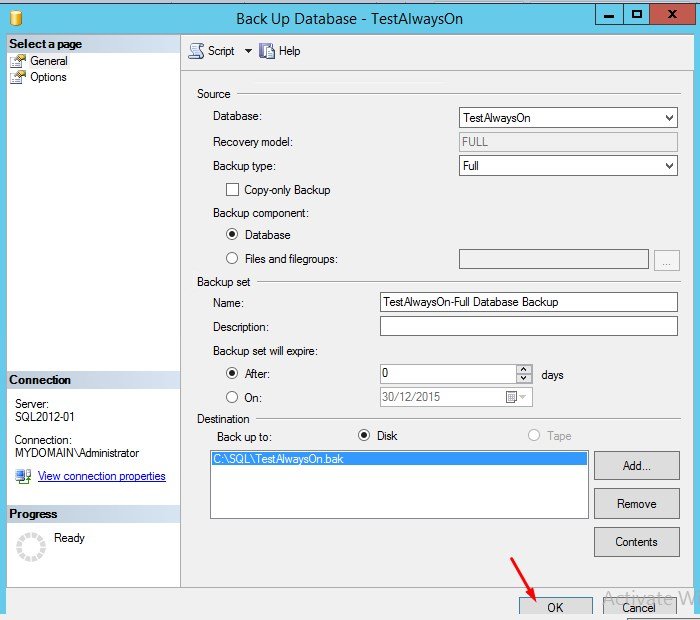Open View connection properties link
The width and height of the screenshot is (700, 620).
coord(101,476)
